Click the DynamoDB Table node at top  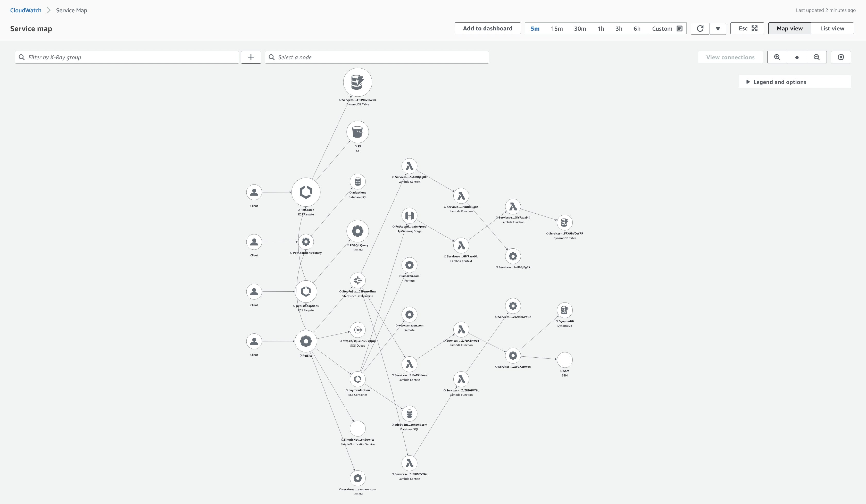pos(357,82)
